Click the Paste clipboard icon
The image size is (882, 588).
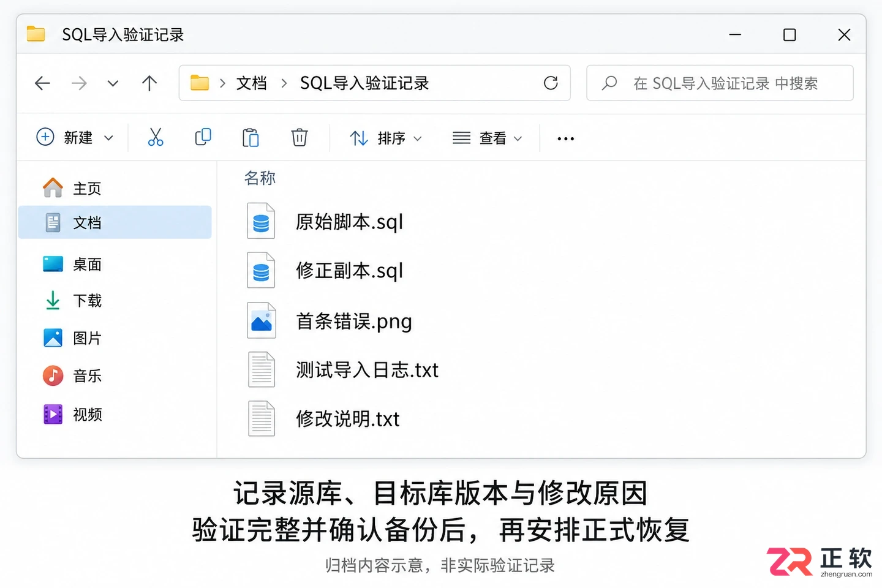pos(251,138)
